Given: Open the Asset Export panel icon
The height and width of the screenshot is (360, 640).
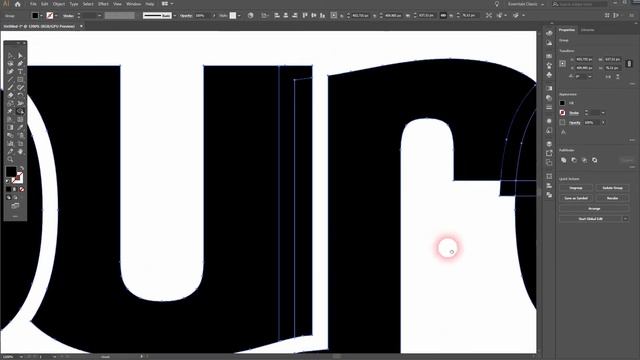Looking at the screenshot, I should pyautogui.click(x=549, y=153).
